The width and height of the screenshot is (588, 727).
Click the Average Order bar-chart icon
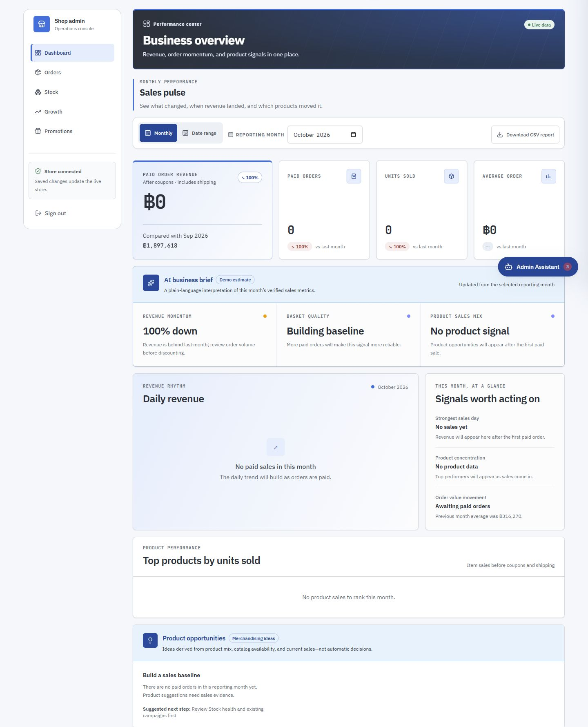pos(548,176)
